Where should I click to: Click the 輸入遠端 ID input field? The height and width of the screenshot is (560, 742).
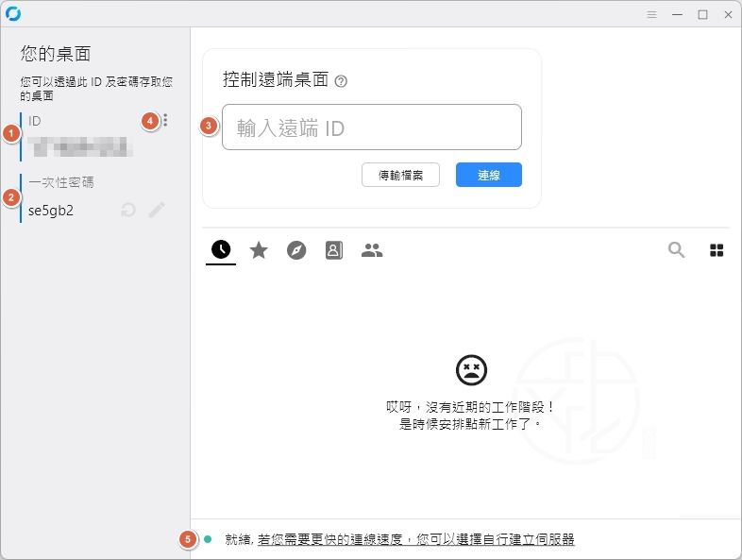click(372, 127)
